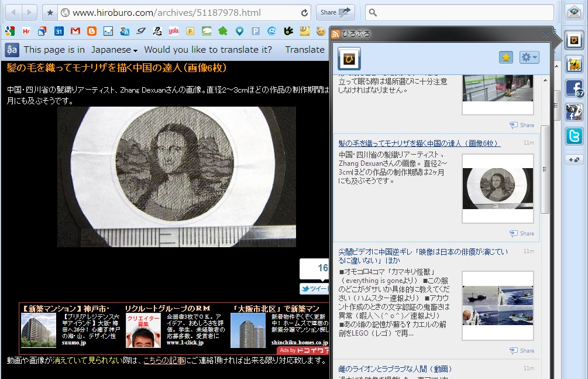Open the Mona Lisa thumbnail in feed panel

498,189
